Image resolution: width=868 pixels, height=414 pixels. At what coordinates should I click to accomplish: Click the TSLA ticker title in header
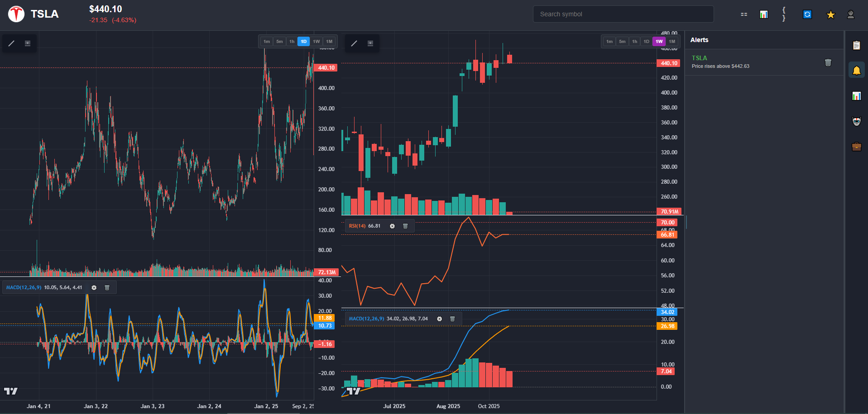pos(44,14)
